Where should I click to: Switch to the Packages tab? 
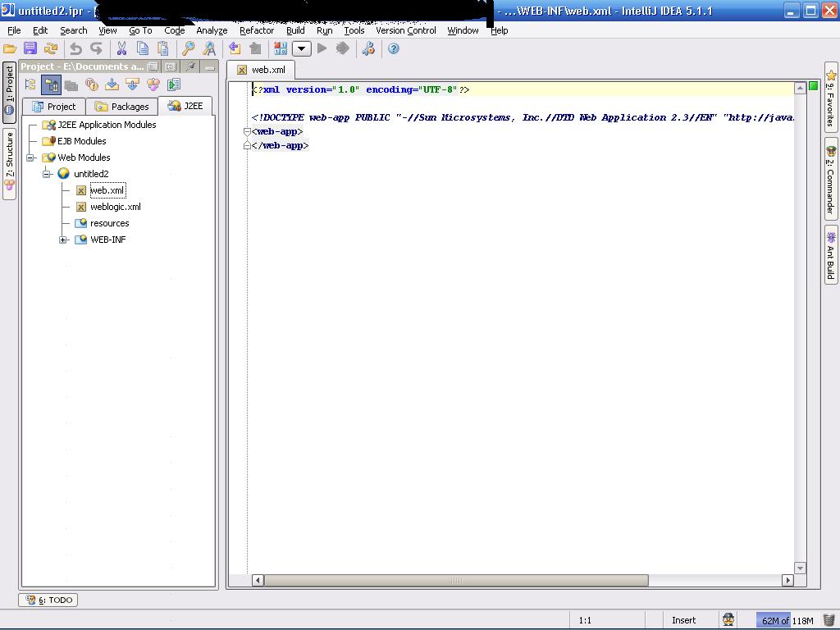click(x=122, y=107)
